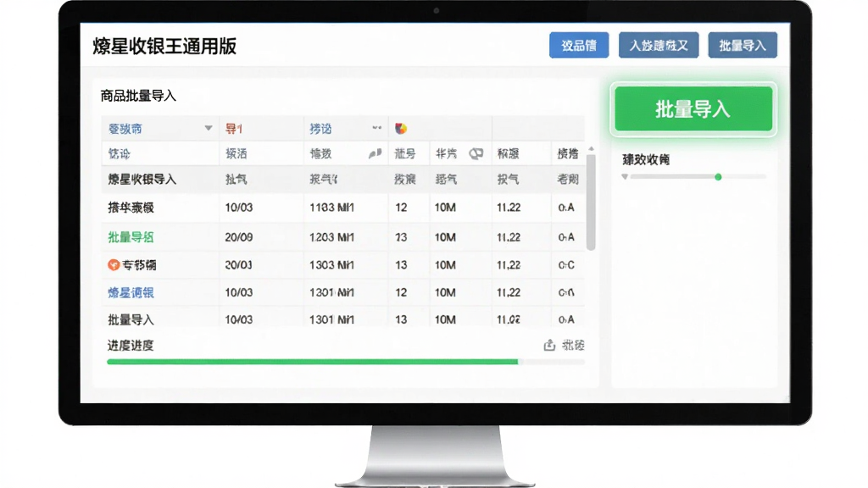Click the green slider handle in right panel
Image resolution: width=868 pixels, height=488 pixels.
(718, 177)
